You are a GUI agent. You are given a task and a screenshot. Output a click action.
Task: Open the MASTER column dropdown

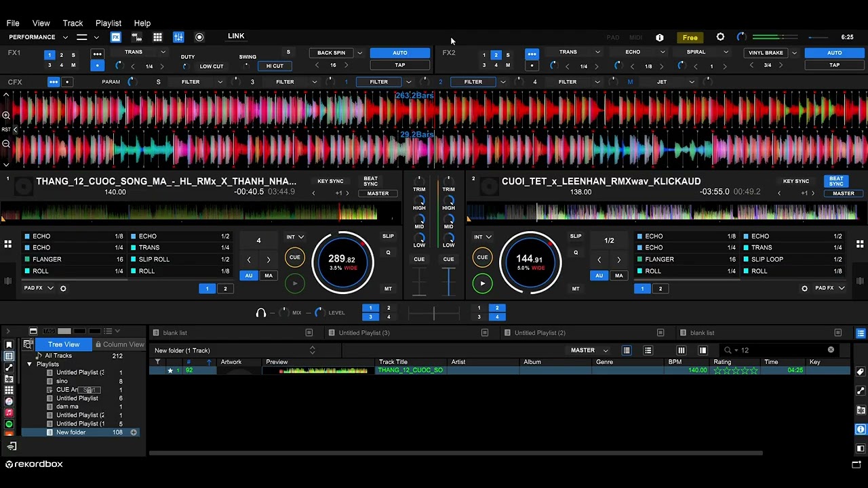pyautogui.click(x=589, y=350)
